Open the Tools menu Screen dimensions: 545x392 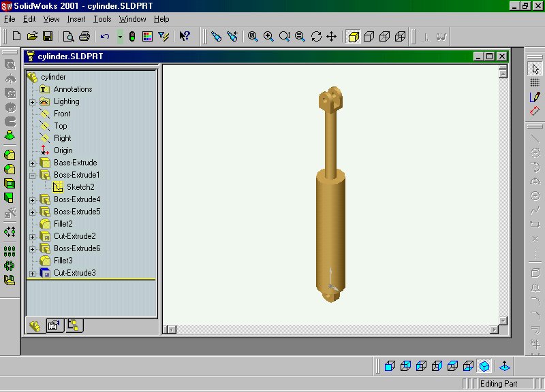coord(102,19)
